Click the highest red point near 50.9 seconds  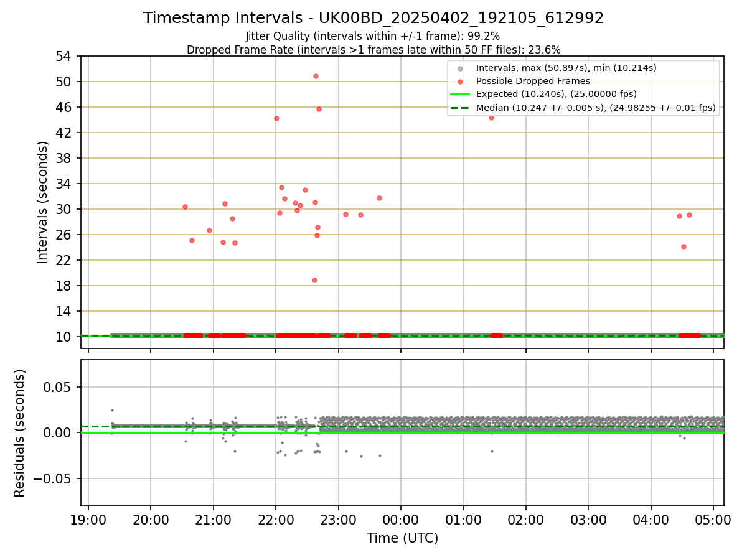click(x=316, y=76)
